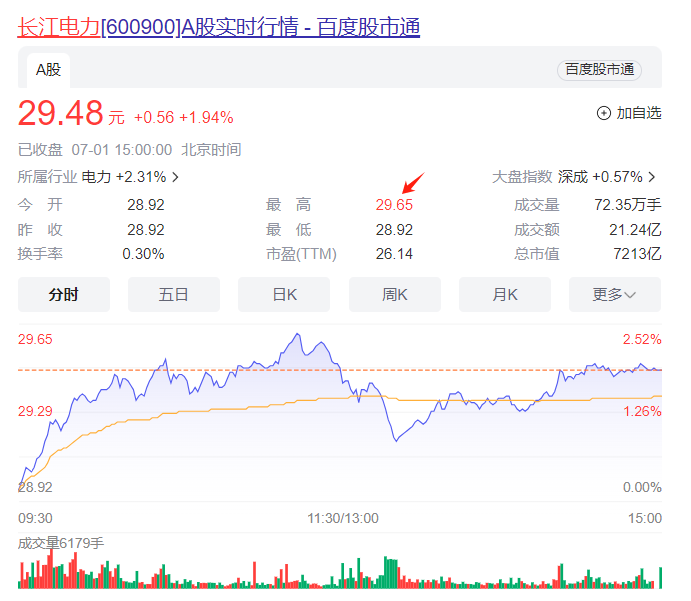Click the 百度股市通 badge button

(599, 70)
